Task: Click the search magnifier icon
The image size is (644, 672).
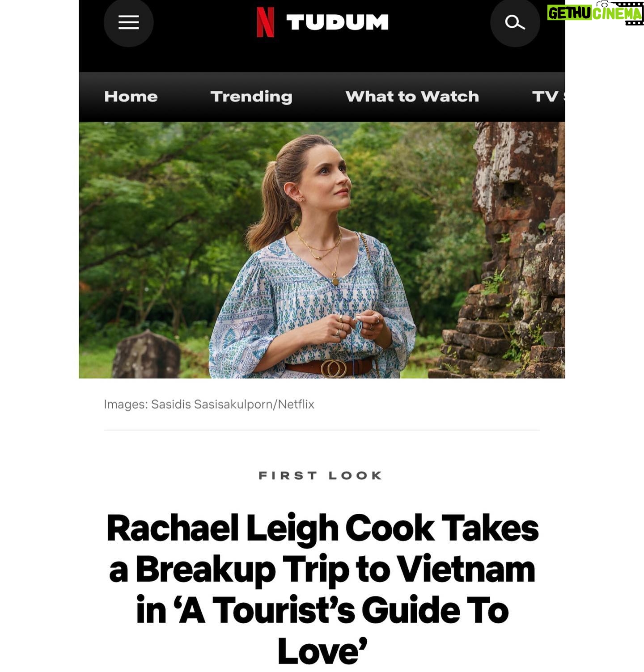Action: click(x=515, y=22)
